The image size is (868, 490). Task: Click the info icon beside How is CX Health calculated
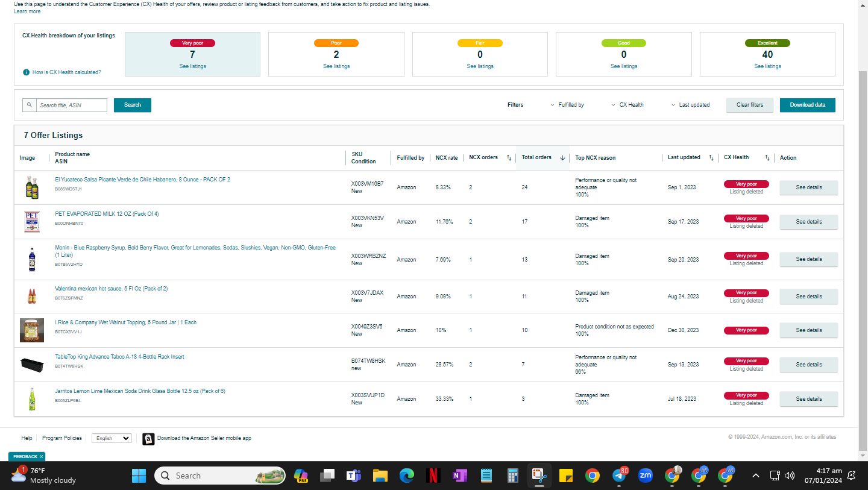click(26, 72)
